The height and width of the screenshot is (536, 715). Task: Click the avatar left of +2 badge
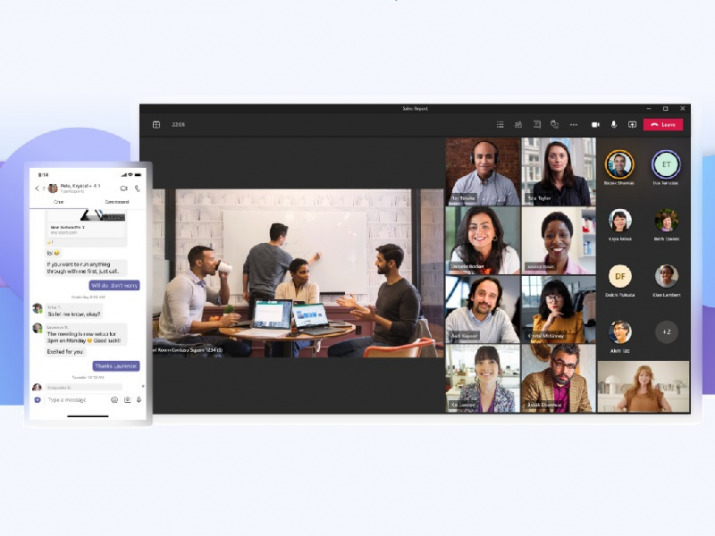tap(620, 332)
